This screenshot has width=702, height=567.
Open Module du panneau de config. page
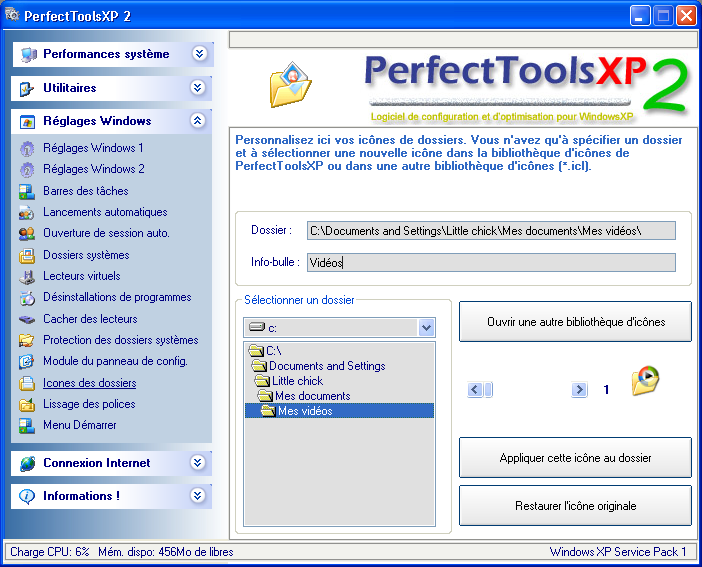[x=115, y=361]
